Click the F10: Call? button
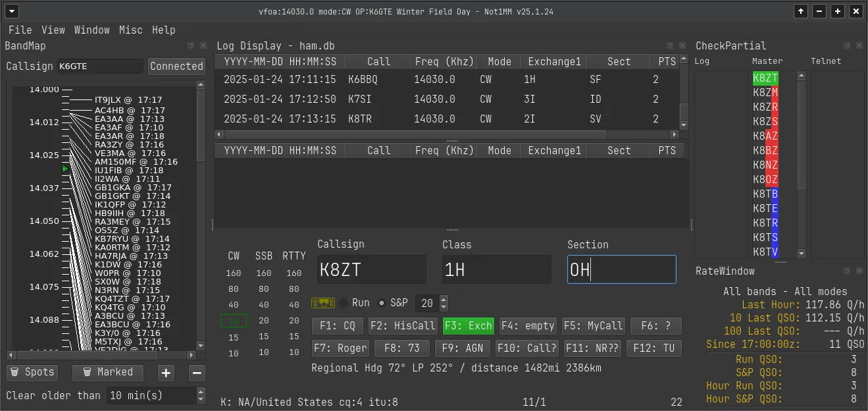Image resolution: width=868 pixels, height=411 pixels. click(x=527, y=348)
